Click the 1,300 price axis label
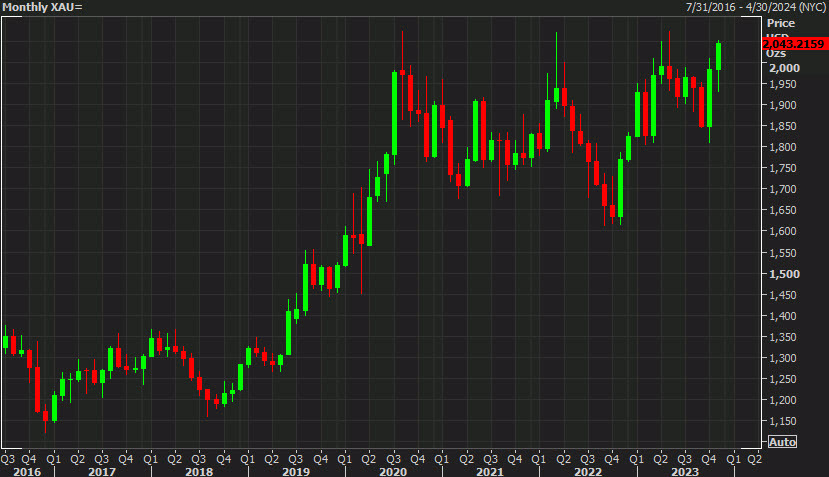Image resolution: width=829 pixels, height=477 pixels. pyautogui.click(x=783, y=359)
